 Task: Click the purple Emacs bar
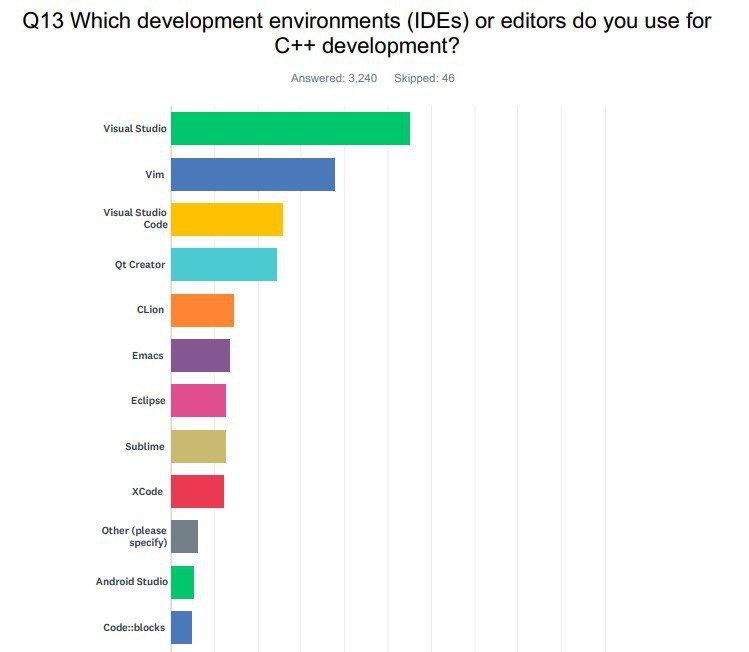(200, 355)
